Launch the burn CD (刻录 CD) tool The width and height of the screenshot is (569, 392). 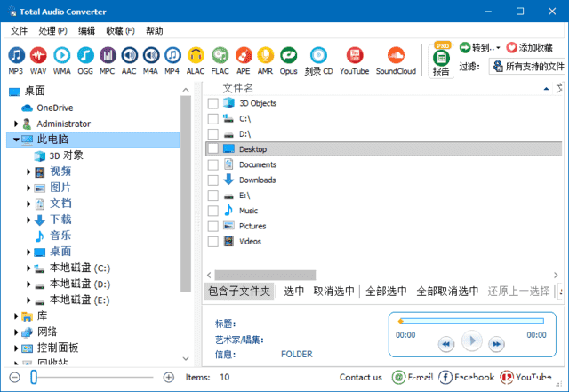pyautogui.click(x=319, y=57)
